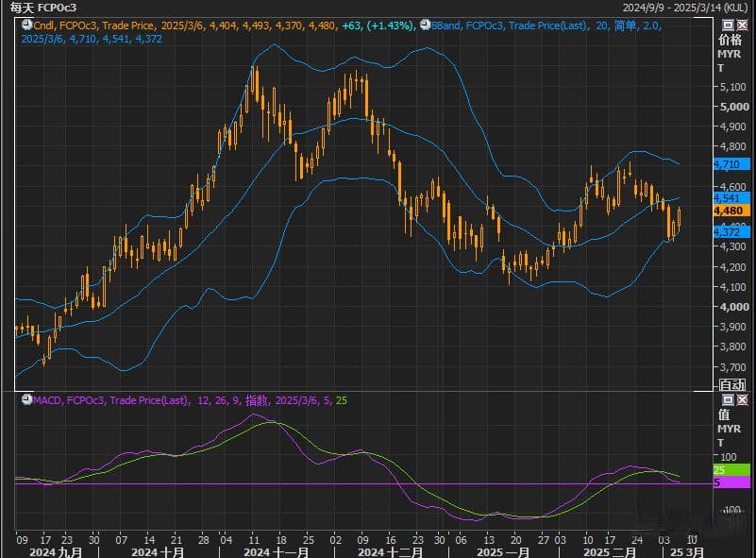Click the 3,700 price axis tick
The width and height of the screenshot is (756, 558).
click(x=732, y=367)
